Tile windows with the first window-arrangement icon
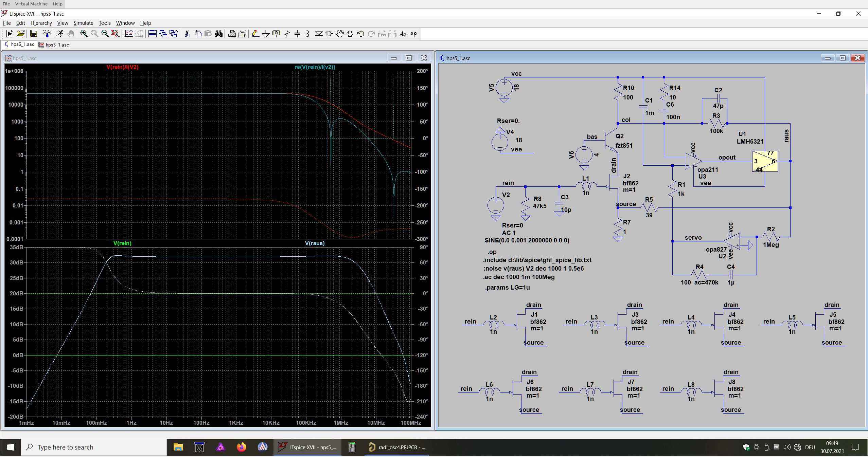 [x=153, y=34]
